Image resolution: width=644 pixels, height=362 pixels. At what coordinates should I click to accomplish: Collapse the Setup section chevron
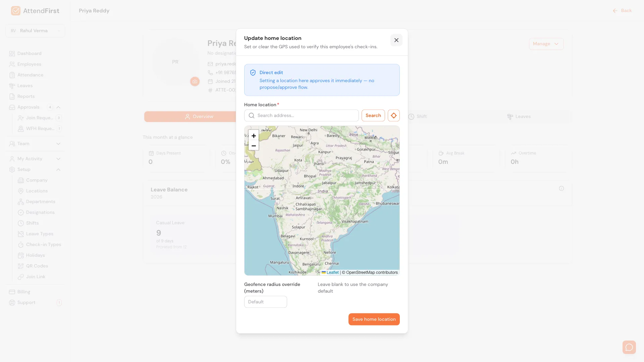[58, 170]
